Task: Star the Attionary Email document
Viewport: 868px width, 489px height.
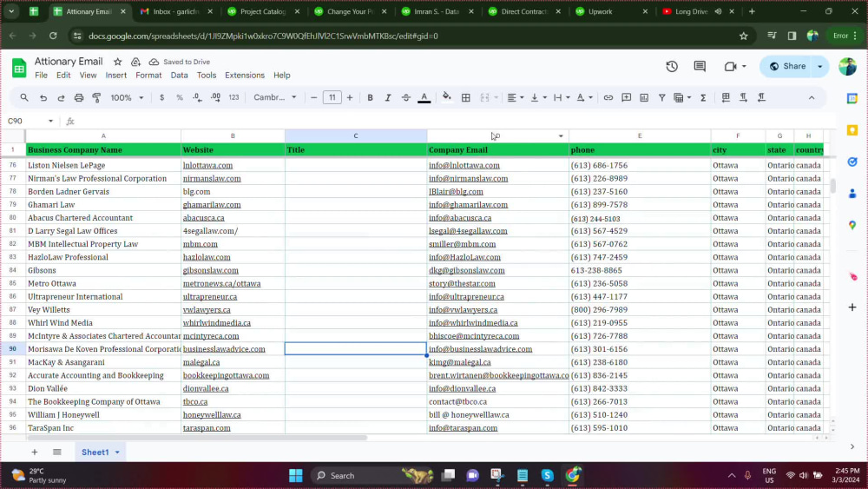Action: pos(117,62)
